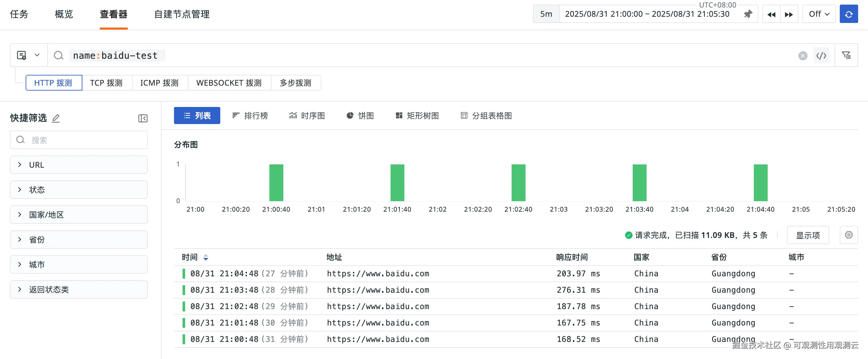Expand the URL filter
Viewport: 868px width, 359px height.
[x=79, y=165]
